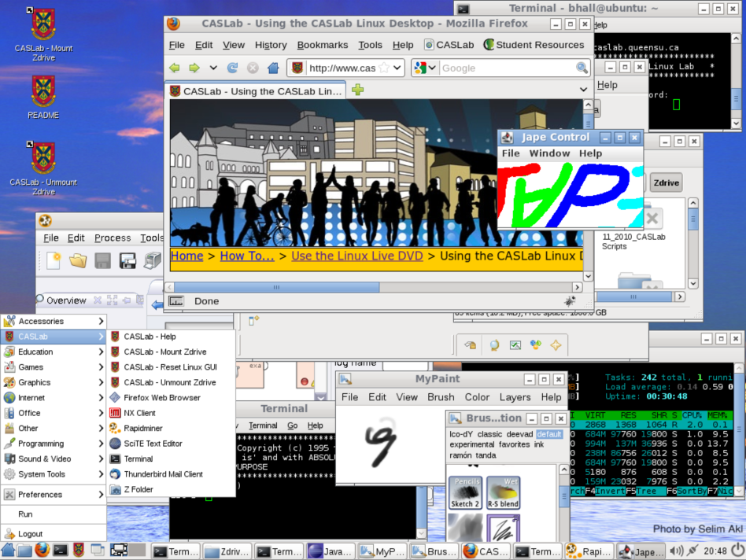Open a new Firefox tab with plus icon
The width and height of the screenshot is (746, 560).
[358, 90]
